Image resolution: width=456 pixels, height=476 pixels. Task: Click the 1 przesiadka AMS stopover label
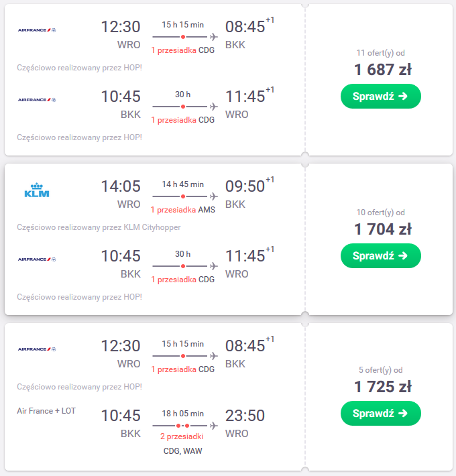183,210
